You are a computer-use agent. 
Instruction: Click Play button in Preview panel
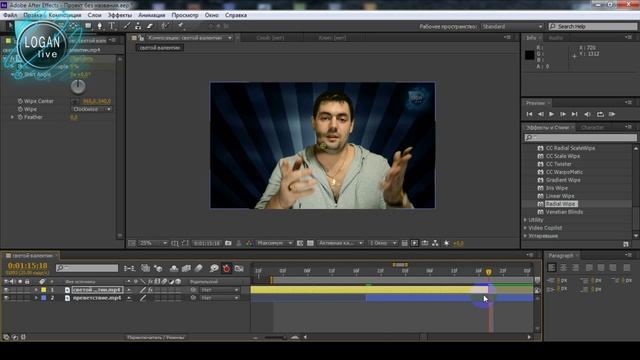click(x=551, y=114)
